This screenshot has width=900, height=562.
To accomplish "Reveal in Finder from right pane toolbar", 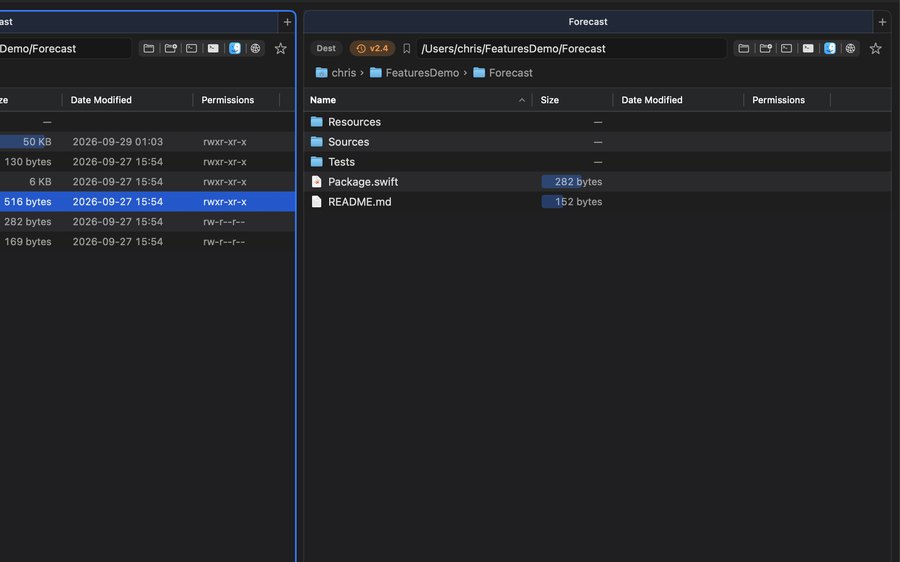I will (829, 48).
